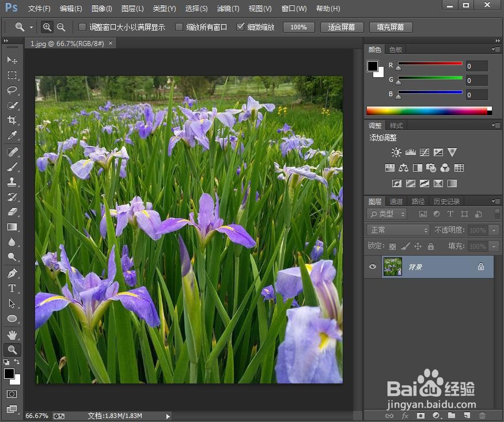Click the Zoom Out mode button in options bar
The image size is (504, 422).
coord(61,27)
